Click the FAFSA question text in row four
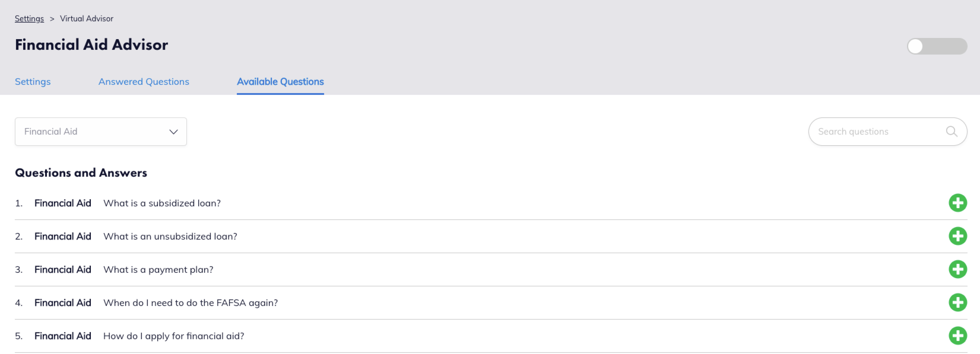The image size is (980, 354). (x=191, y=303)
